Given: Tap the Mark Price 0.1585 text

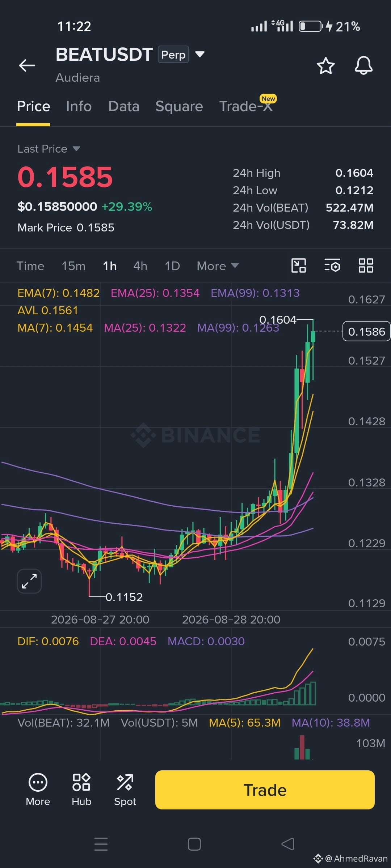Looking at the screenshot, I should click(66, 227).
